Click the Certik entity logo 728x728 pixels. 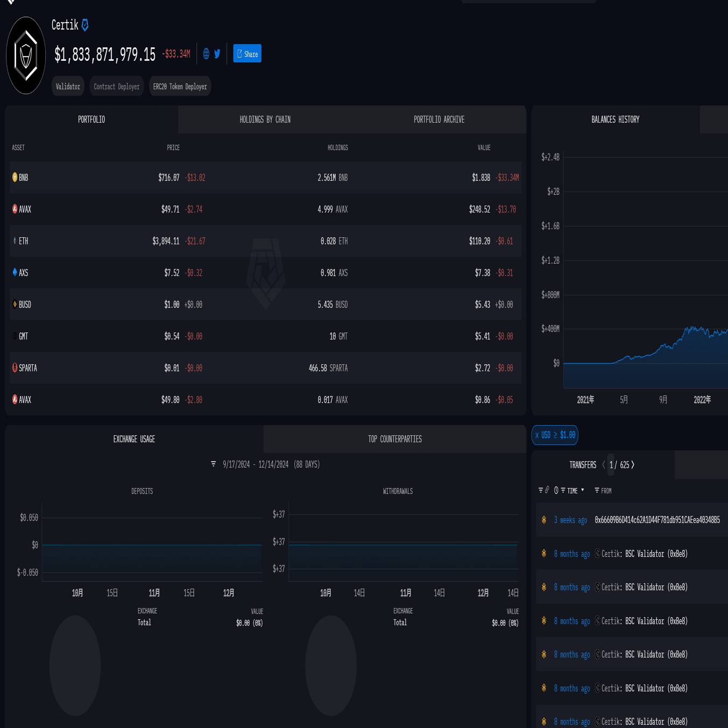pos(26,55)
